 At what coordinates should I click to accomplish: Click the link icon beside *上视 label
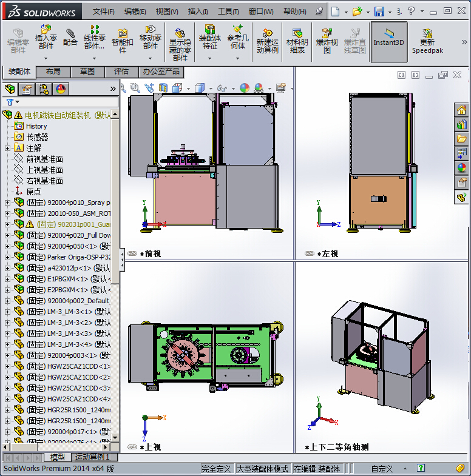click(x=132, y=447)
